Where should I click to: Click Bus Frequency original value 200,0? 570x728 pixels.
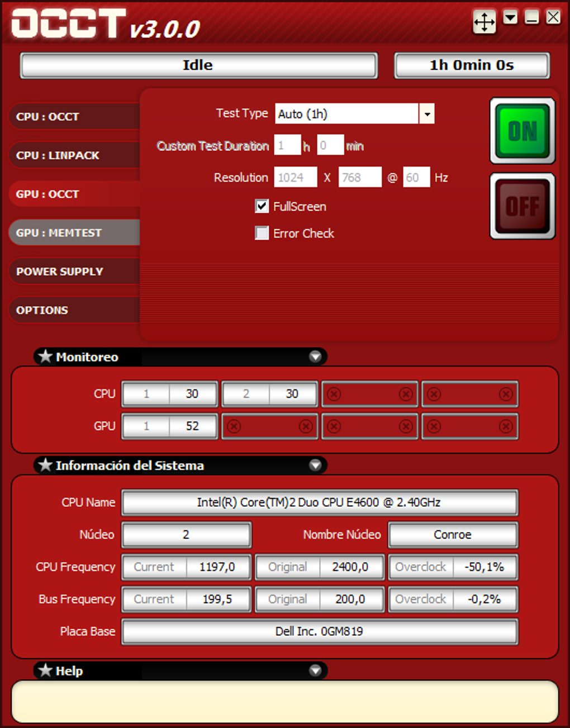[350, 599]
